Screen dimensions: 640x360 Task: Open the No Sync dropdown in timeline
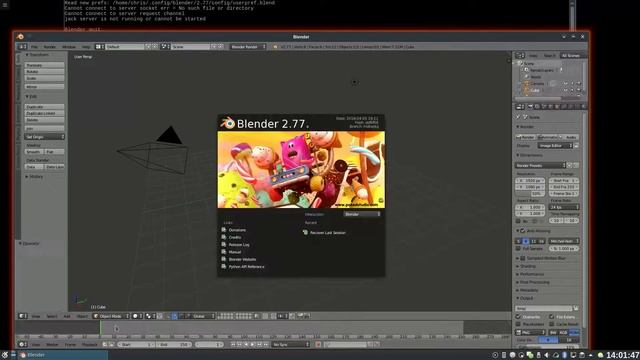tap(291, 344)
